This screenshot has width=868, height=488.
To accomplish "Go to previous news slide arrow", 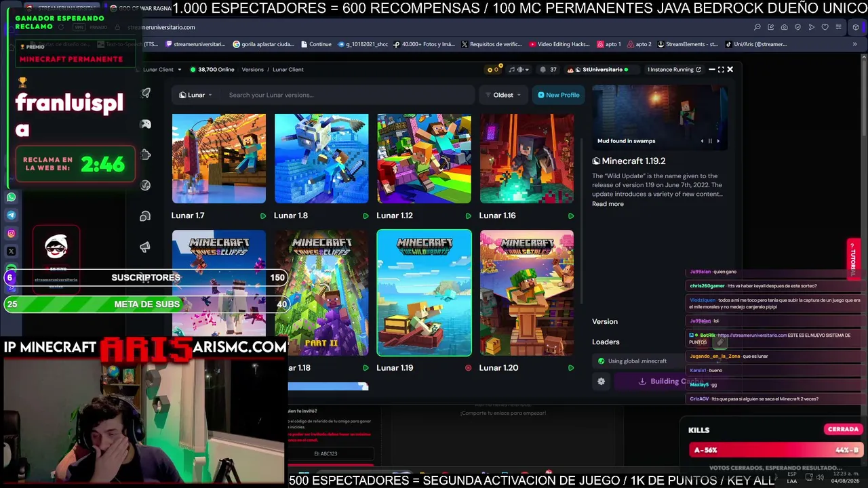I will [702, 141].
